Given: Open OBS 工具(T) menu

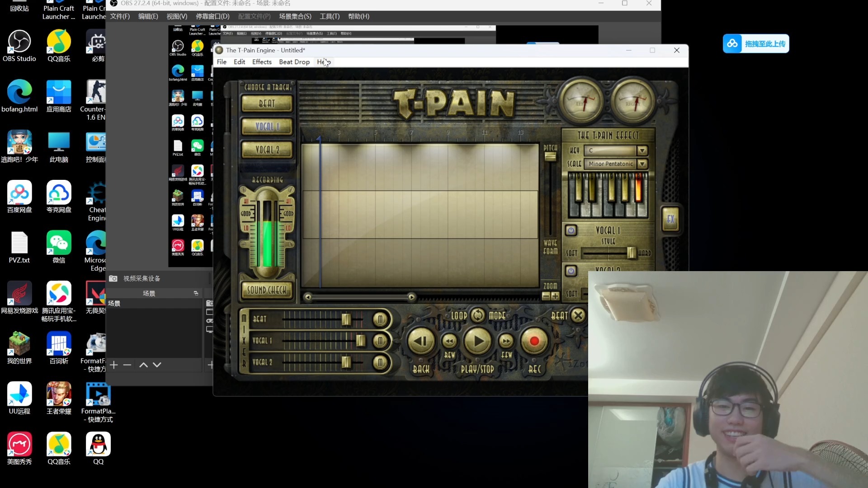Looking at the screenshot, I should (330, 16).
